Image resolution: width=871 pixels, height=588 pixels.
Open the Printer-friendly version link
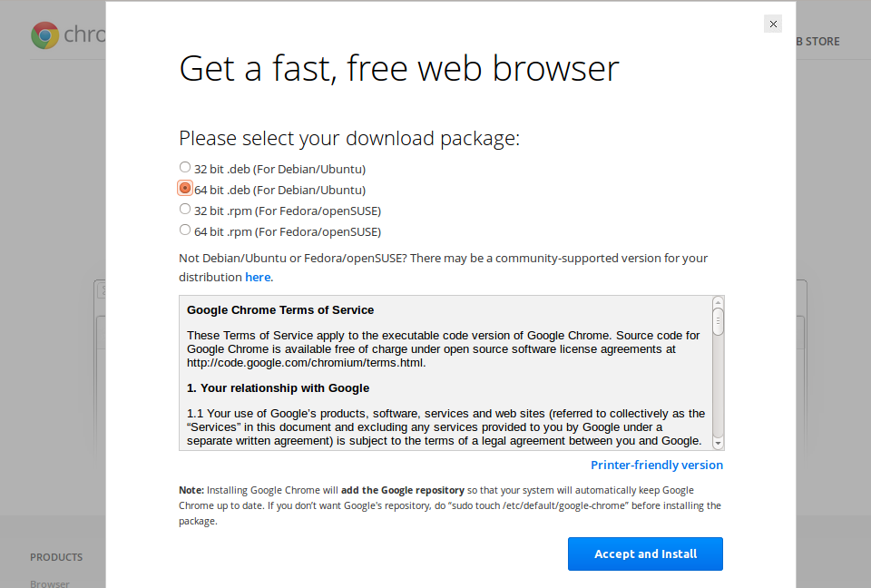coord(657,465)
